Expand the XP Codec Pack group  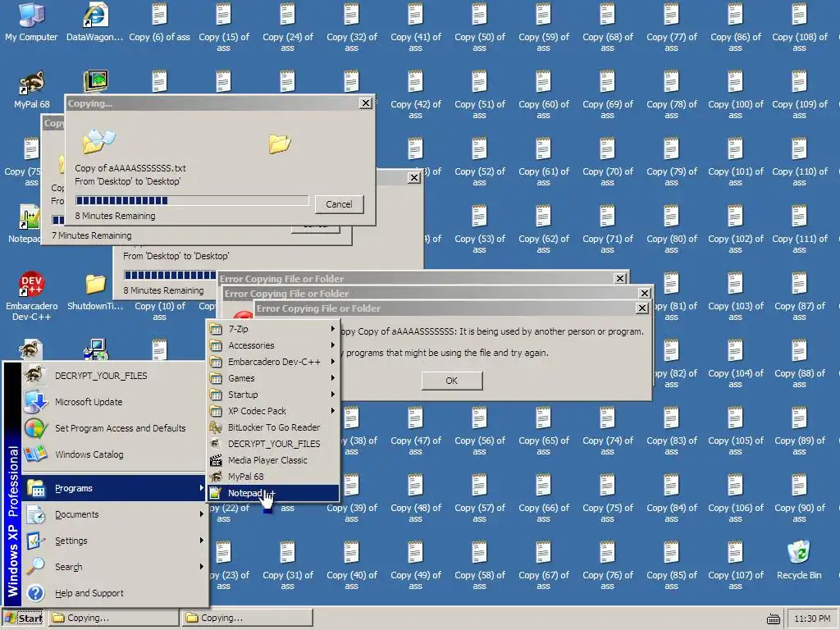click(273, 411)
